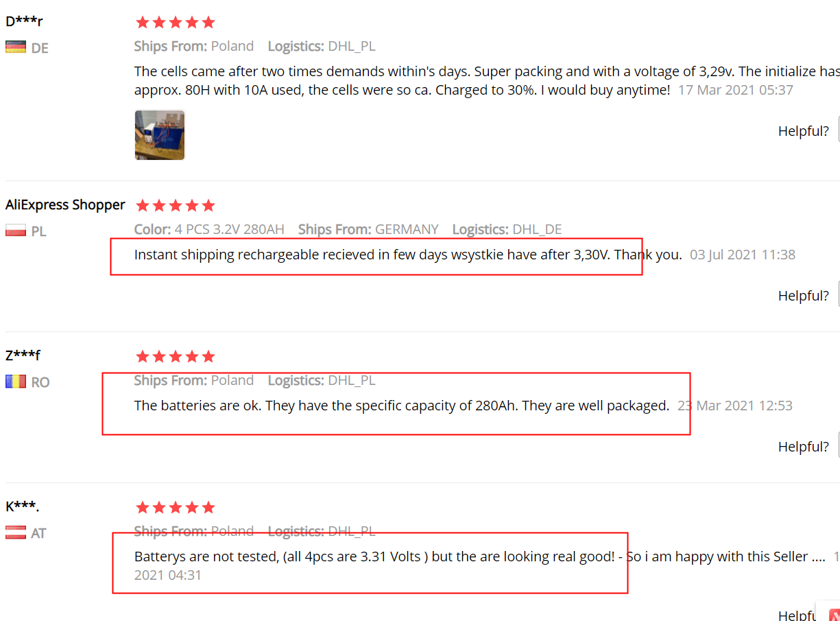The image size is (840, 621).
Task: Mark D***r's review as Helpful
Action: click(x=803, y=131)
